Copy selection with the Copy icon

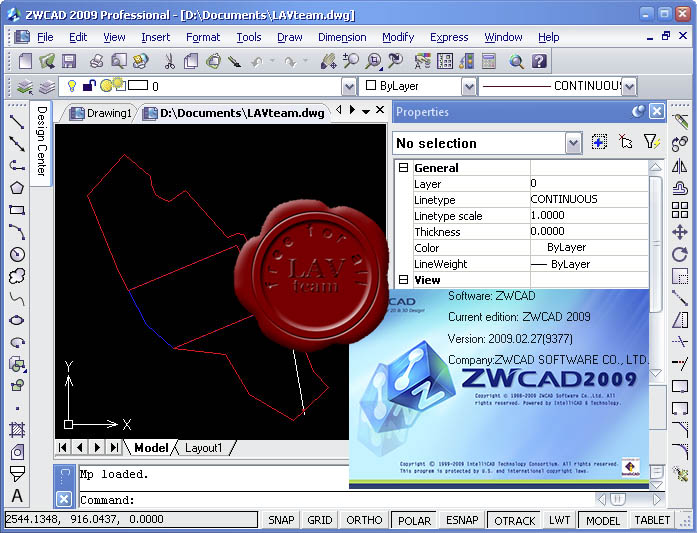pos(191,61)
